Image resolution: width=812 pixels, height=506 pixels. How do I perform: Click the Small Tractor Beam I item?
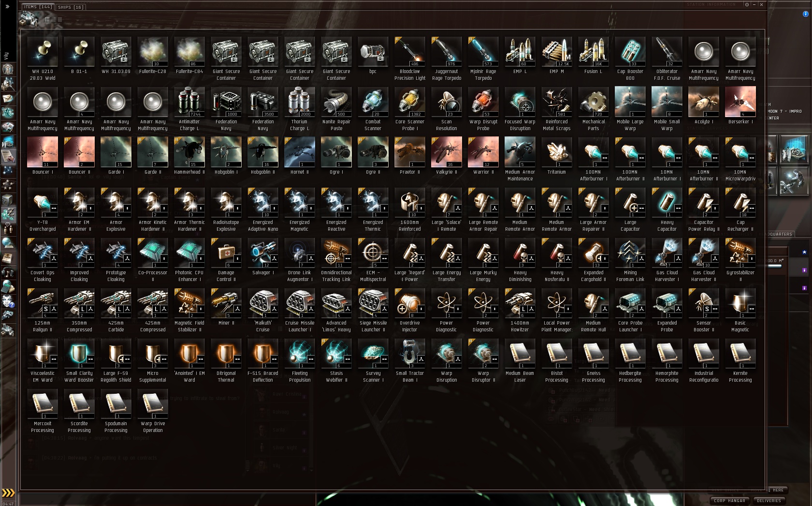(x=409, y=360)
